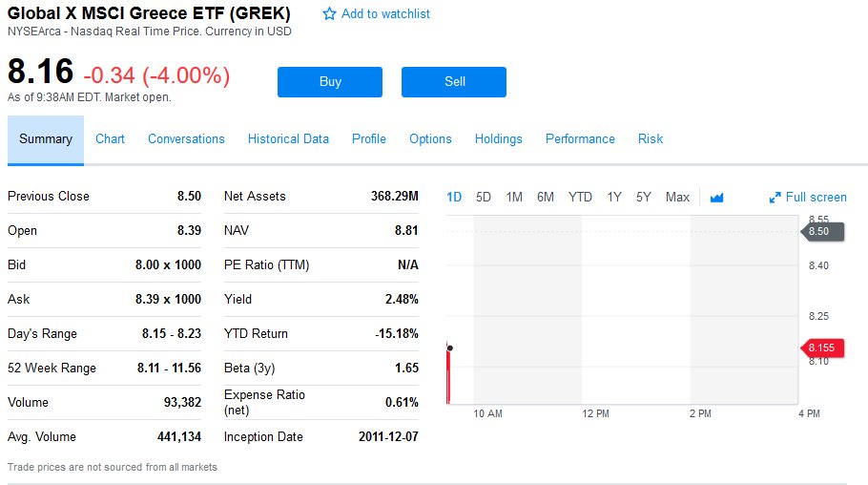Click the Avg. Volume value 441,134
Image resolution: width=868 pixels, height=485 pixels.
pos(178,436)
